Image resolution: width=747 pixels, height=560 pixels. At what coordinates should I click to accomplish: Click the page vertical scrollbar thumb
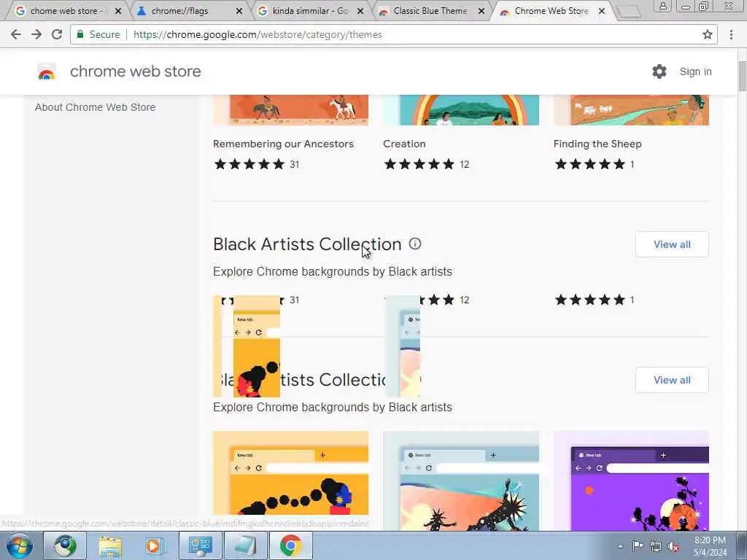(742, 76)
